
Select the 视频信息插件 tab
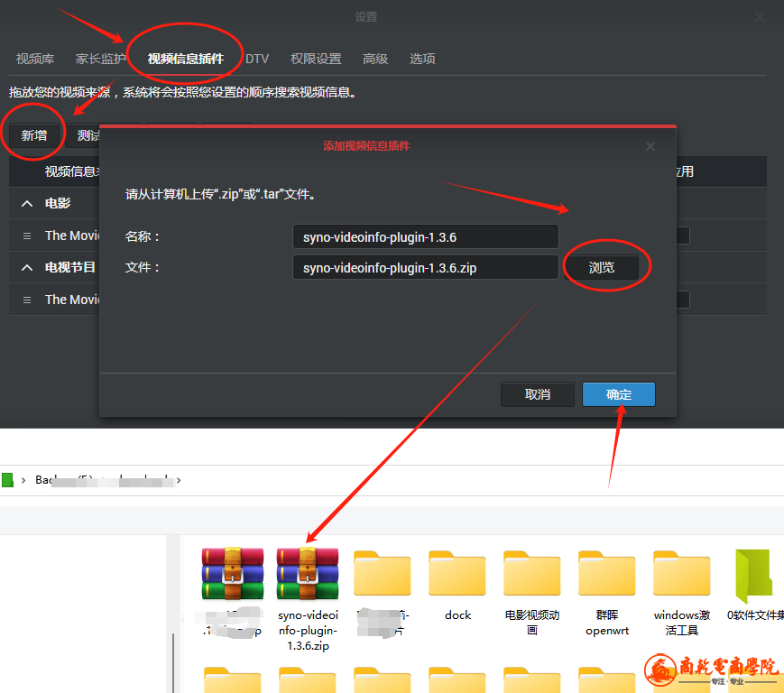click(186, 59)
